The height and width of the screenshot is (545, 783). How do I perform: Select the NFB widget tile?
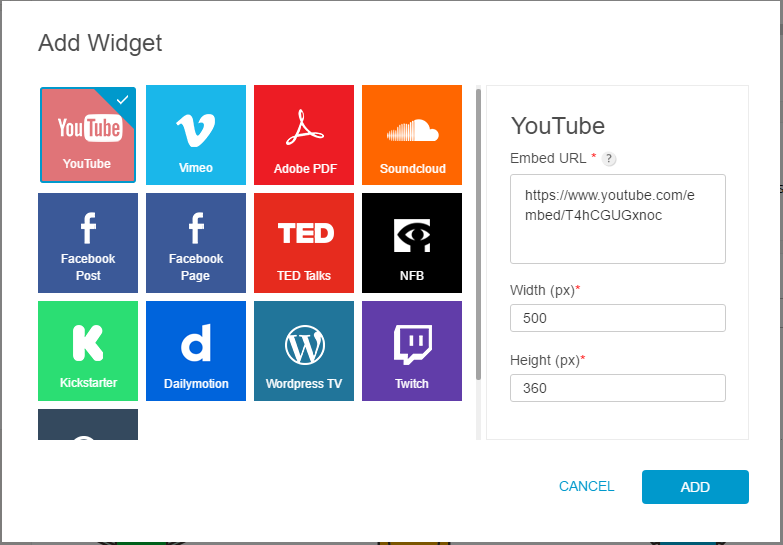(x=412, y=243)
